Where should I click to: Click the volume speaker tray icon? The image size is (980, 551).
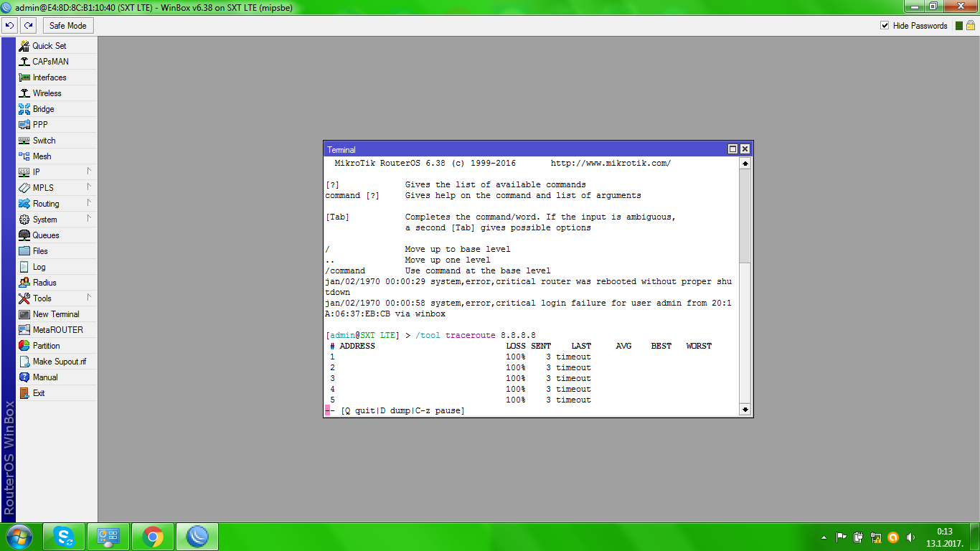(x=911, y=537)
